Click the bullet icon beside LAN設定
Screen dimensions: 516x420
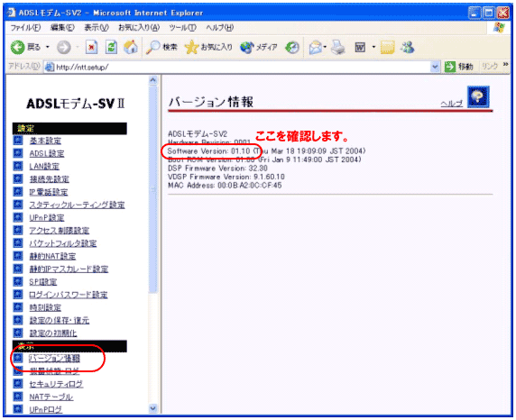point(18,166)
